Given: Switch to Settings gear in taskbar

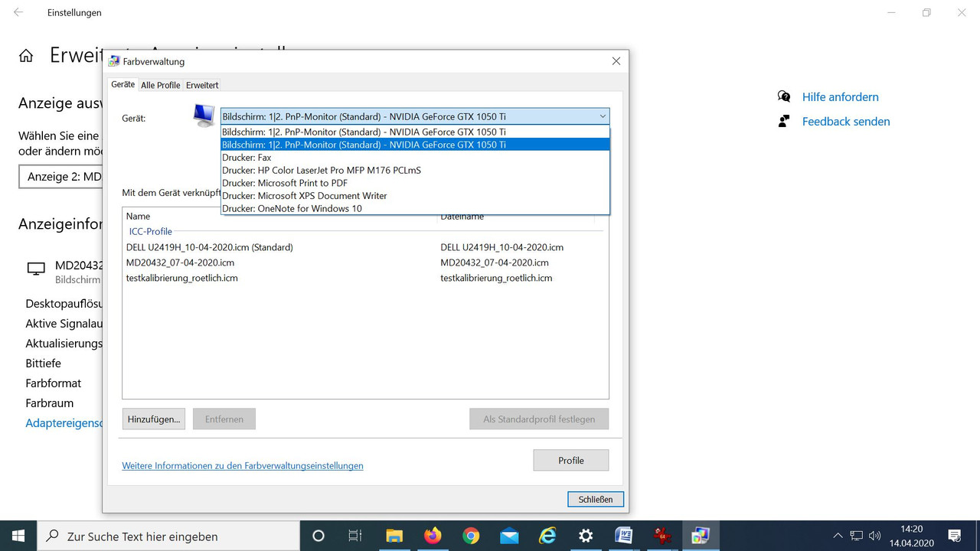Looking at the screenshot, I should click(586, 536).
